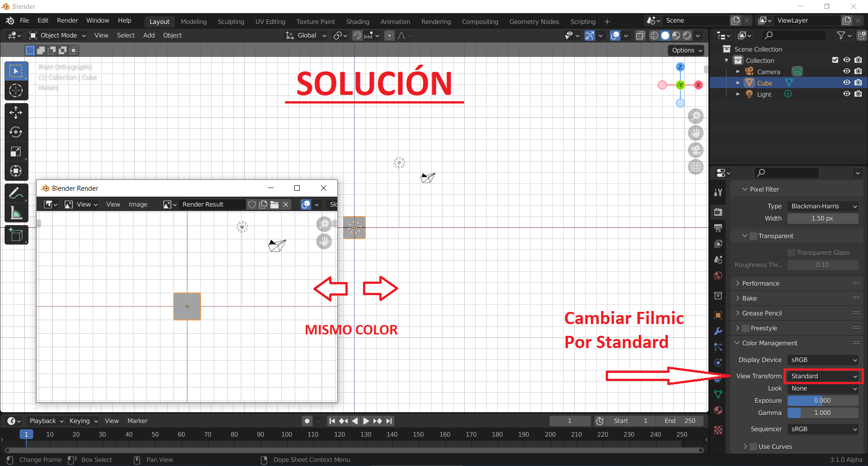
Task: Disable Light in renders camera icon
Action: coord(858,94)
